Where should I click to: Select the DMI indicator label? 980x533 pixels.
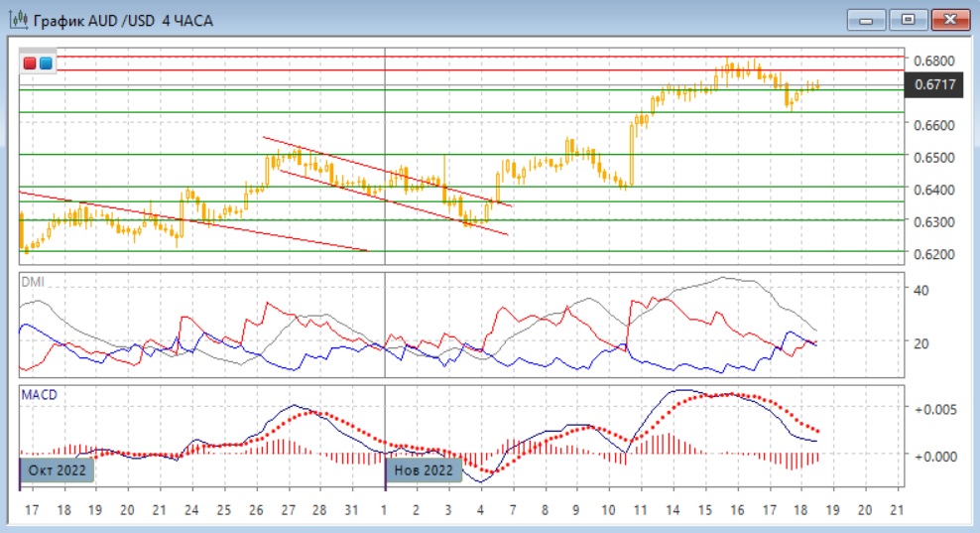point(34,281)
